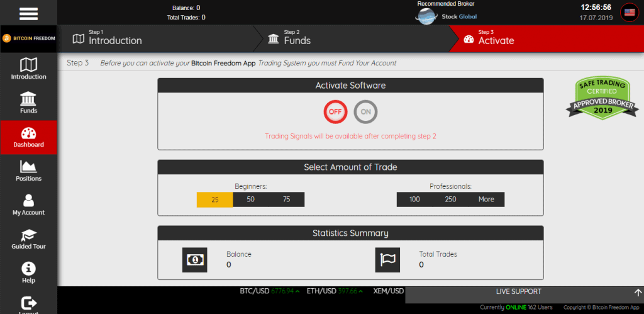This screenshot has height=314, width=644.
Task: Click the Total Trades flag icon
Action: pyautogui.click(x=387, y=260)
